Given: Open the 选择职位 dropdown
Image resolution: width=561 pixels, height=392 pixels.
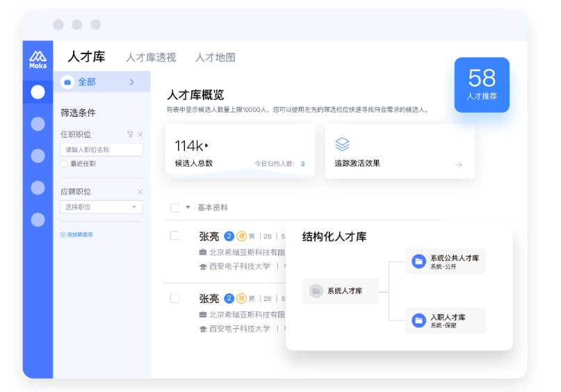Looking at the screenshot, I should pyautogui.click(x=101, y=206).
